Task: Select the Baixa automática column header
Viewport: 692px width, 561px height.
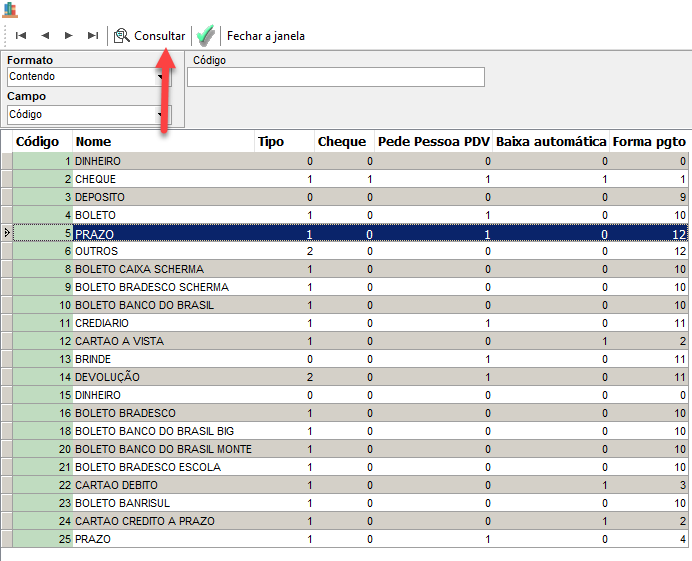Action: pos(551,142)
